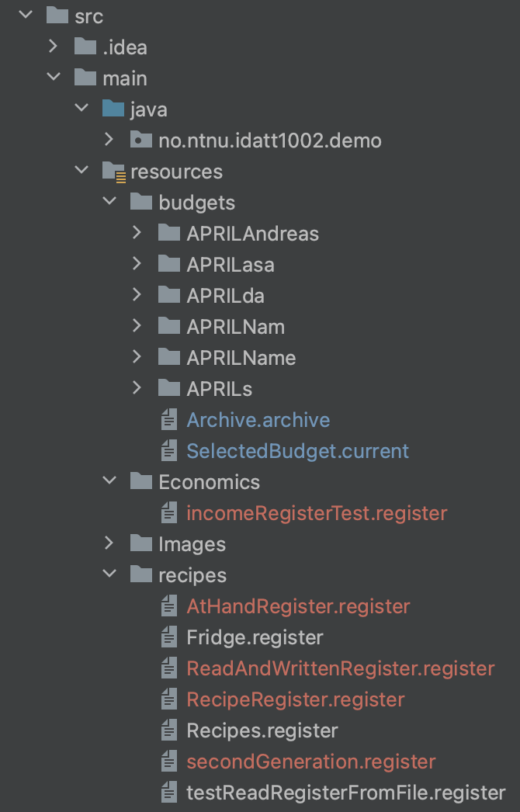Screen dimensions: 520x812
Task: Click the blue java source folder icon
Action: coord(113,109)
